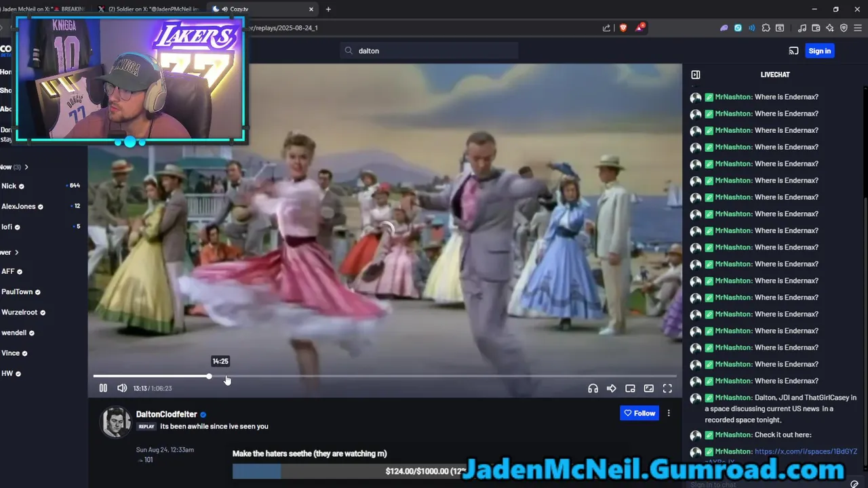The image size is (868, 488).
Task: Open picture-in-picture mode
Action: (x=630, y=388)
